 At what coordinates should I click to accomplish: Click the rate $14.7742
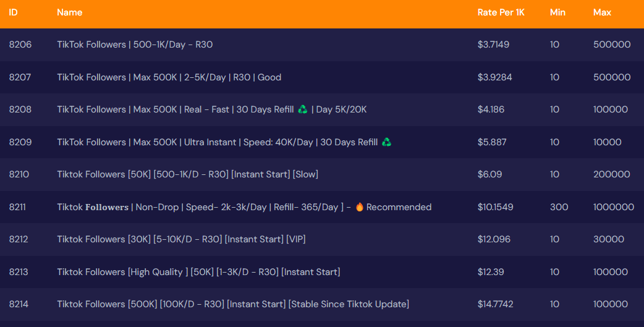tap(495, 304)
